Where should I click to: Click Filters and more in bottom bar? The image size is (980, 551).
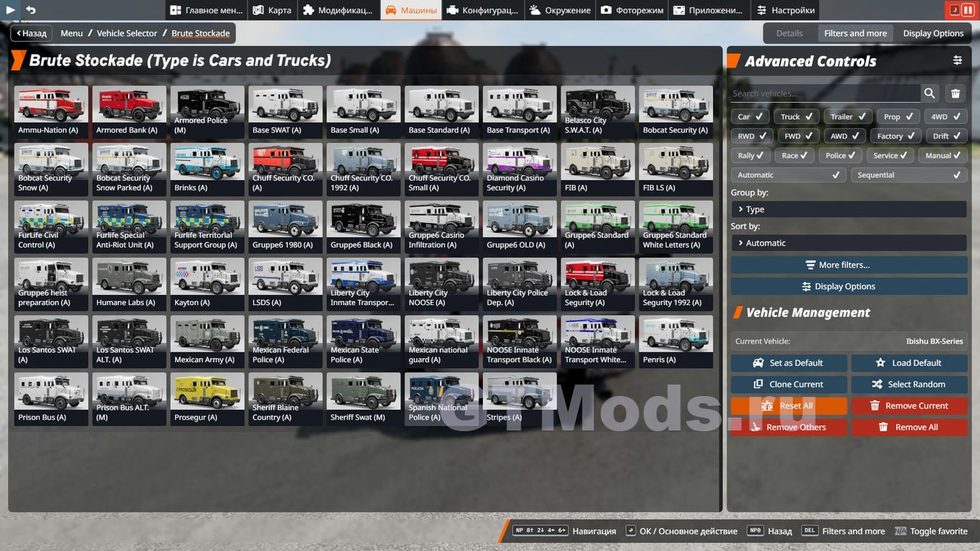(x=844, y=531)
